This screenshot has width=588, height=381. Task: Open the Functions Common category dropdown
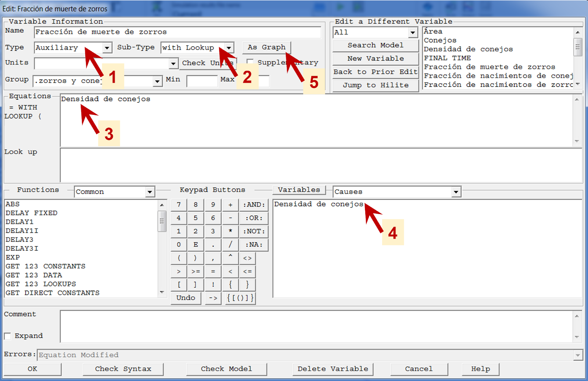pyautogui.click(x=150, y=192)
